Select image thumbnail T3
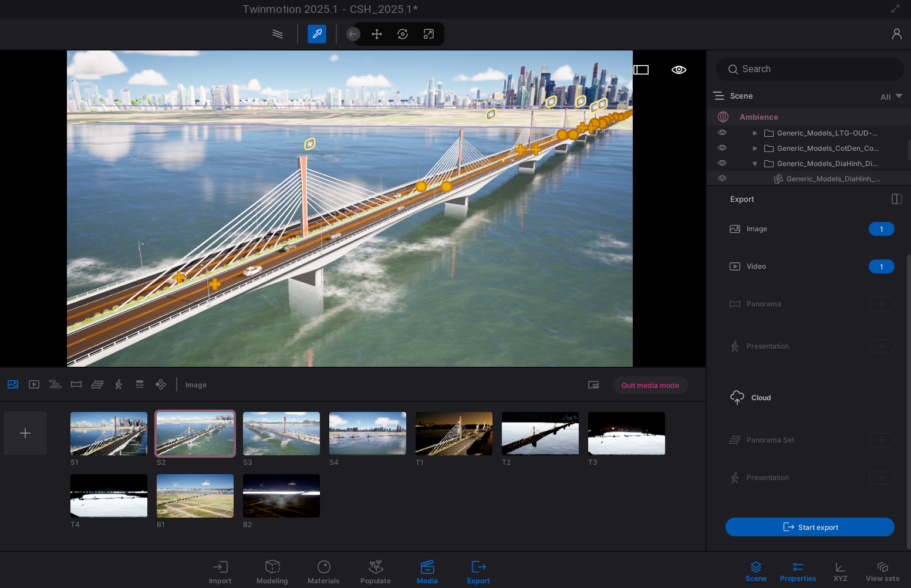This screenshot has width=911, height=588. pos(627,434)
